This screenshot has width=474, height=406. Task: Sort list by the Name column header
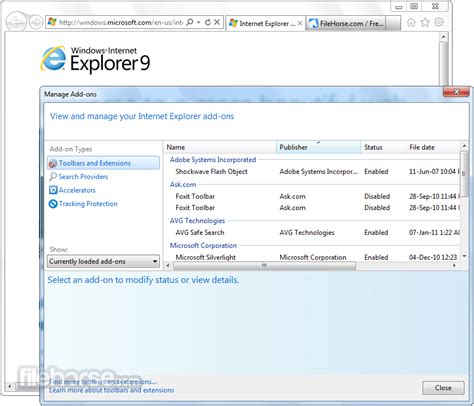pyautogui.click(x=220, y=147)
